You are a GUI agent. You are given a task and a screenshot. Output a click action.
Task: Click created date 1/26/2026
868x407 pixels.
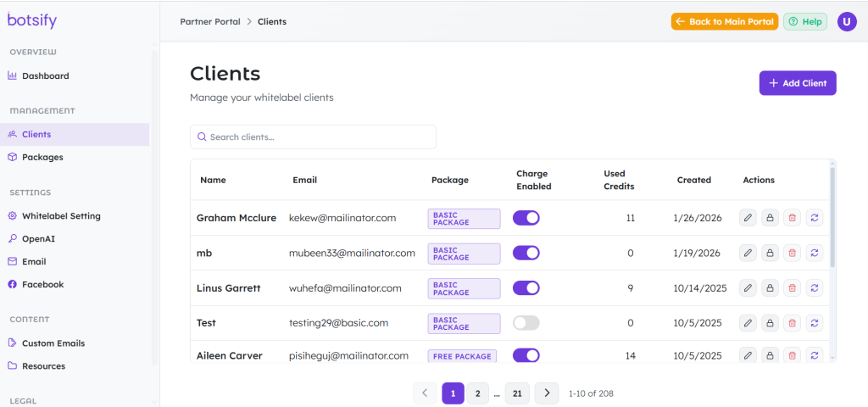coord(697,218)
